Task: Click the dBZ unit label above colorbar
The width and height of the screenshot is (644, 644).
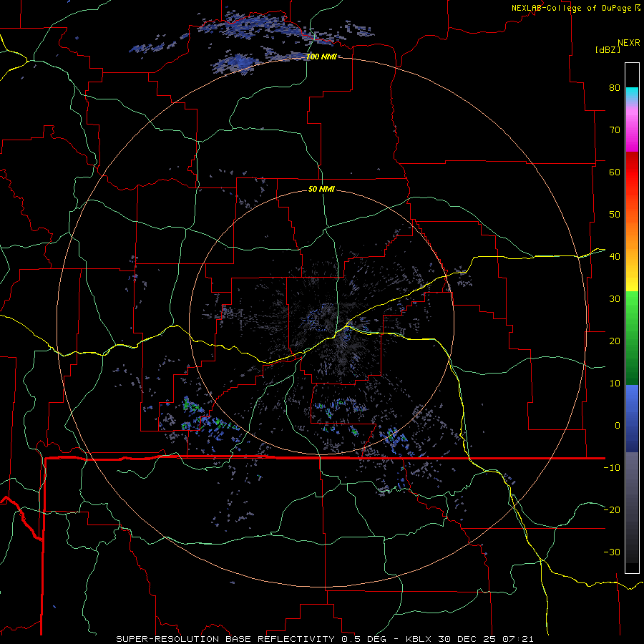Action: click(608, 49)
